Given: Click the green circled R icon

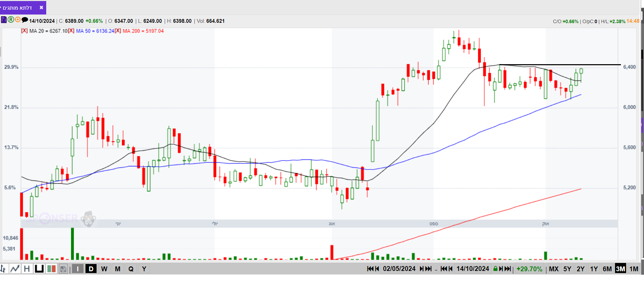Looking at the screenshot, I should click(11, 20).
